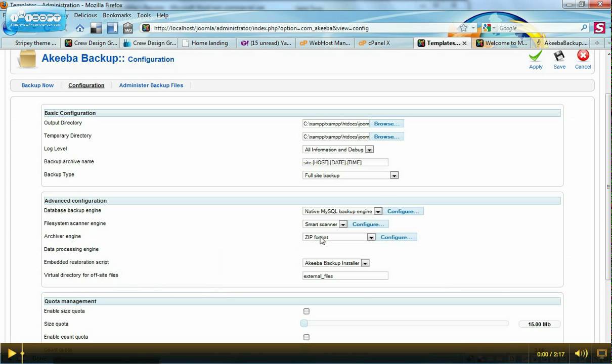Click the 15.00 Mb size quota value
This screenshot has height=364, width=612.
click(539, 325)
